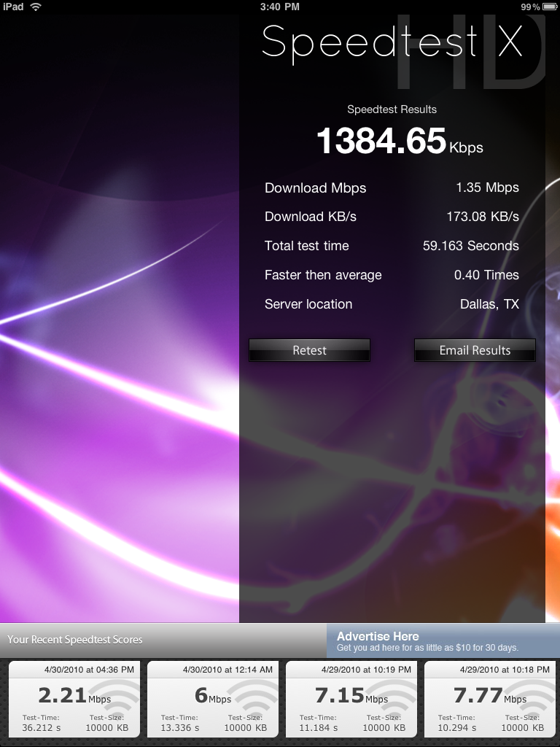560x747 pixels.
Task: Tap the 0.40 Times value
Action: coord(486,274)
